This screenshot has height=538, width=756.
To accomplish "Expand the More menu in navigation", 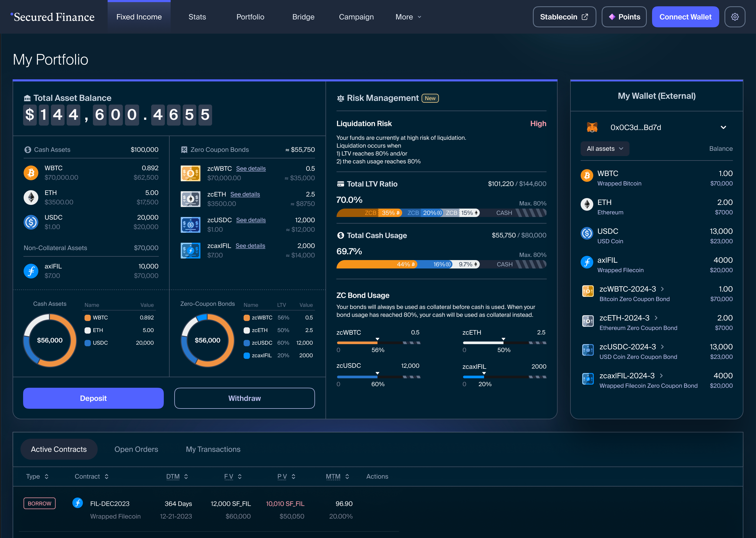I will [x=408, y=17].
